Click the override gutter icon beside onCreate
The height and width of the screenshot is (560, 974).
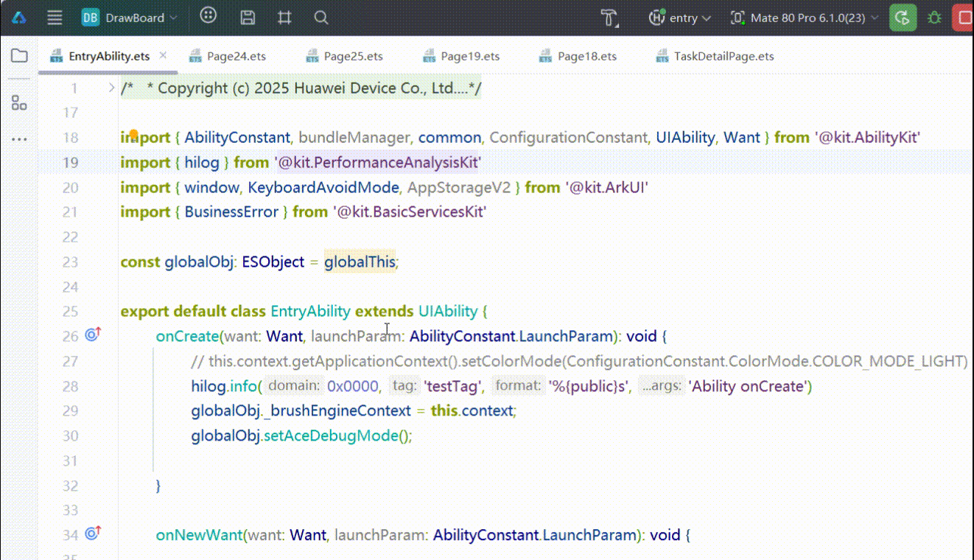tap(92, 335)
